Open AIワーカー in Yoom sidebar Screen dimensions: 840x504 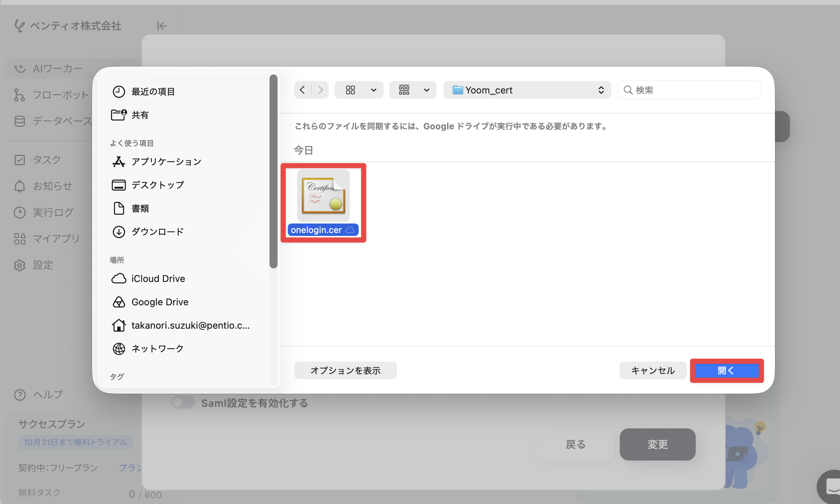[x=49, y=69]
